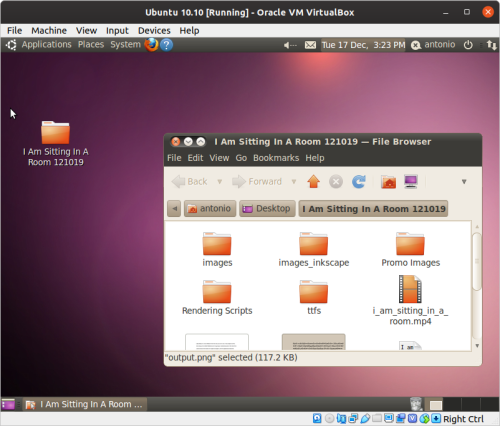Open the Bookmarks menu in File Browser
This screenshot has height=426, width=500.
tap(276, 158)
